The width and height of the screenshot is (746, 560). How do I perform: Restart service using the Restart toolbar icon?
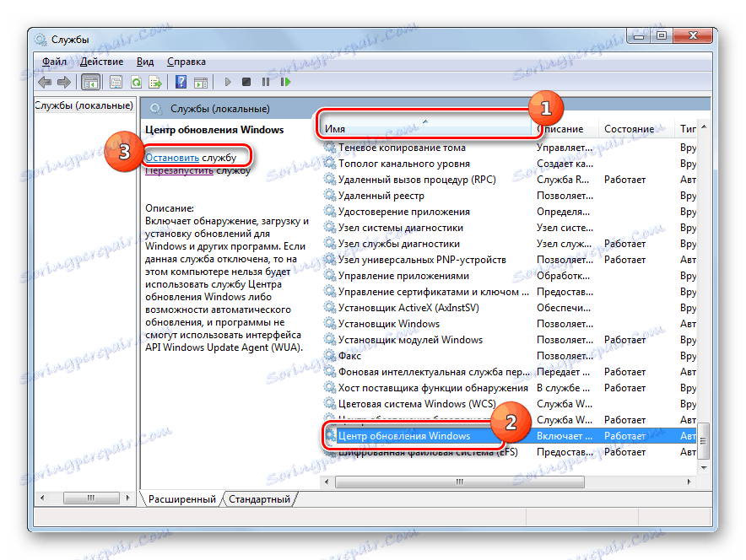285,83
